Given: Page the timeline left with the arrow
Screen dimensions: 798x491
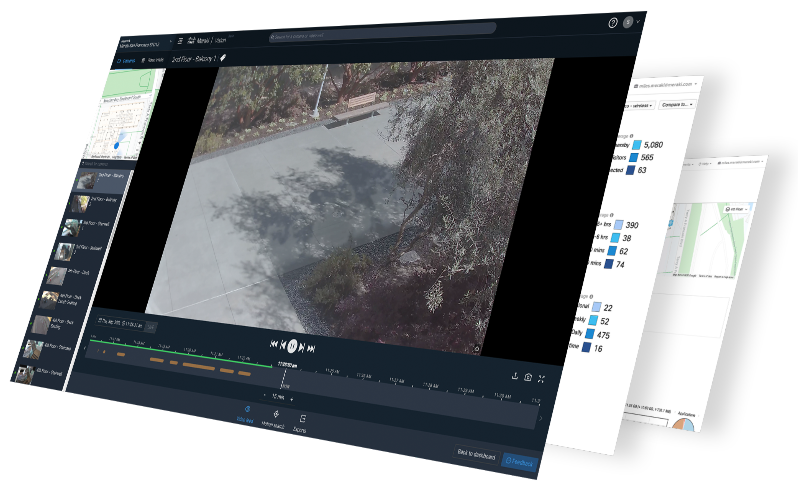Looking at the screenshot, I should point(84,349).
